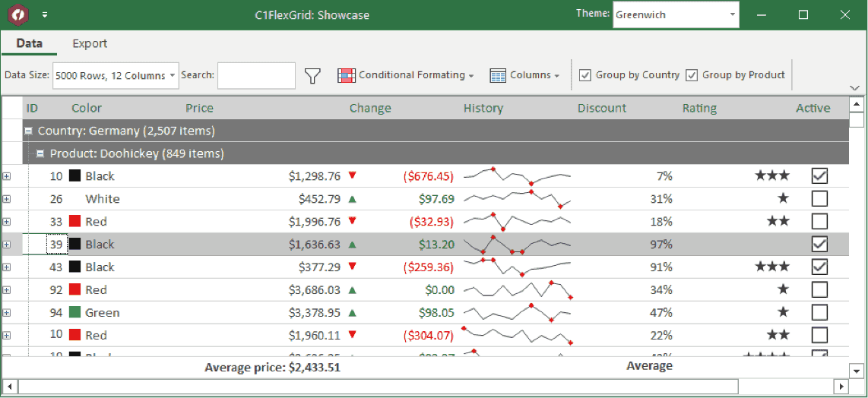
Task: Check Active for ID 33 Red row
Action: [x=819, y=222]
